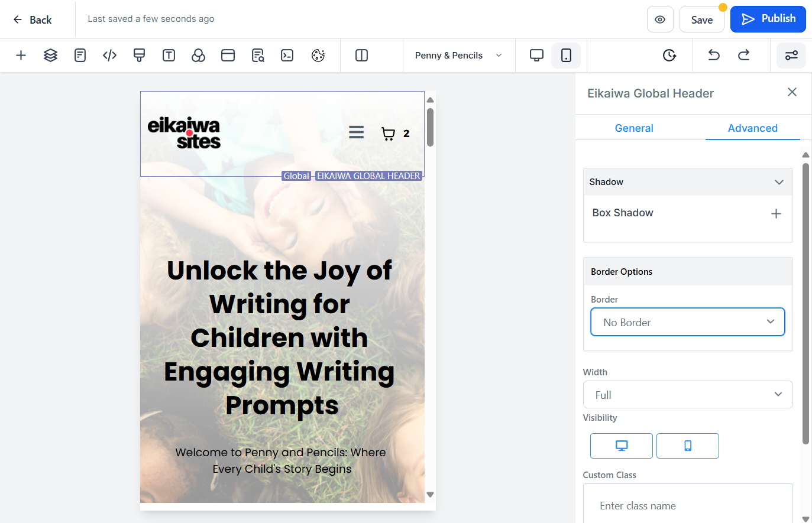Select the Advanced tab
This screenshot has width=812, height=523.
tap(752, 128)
